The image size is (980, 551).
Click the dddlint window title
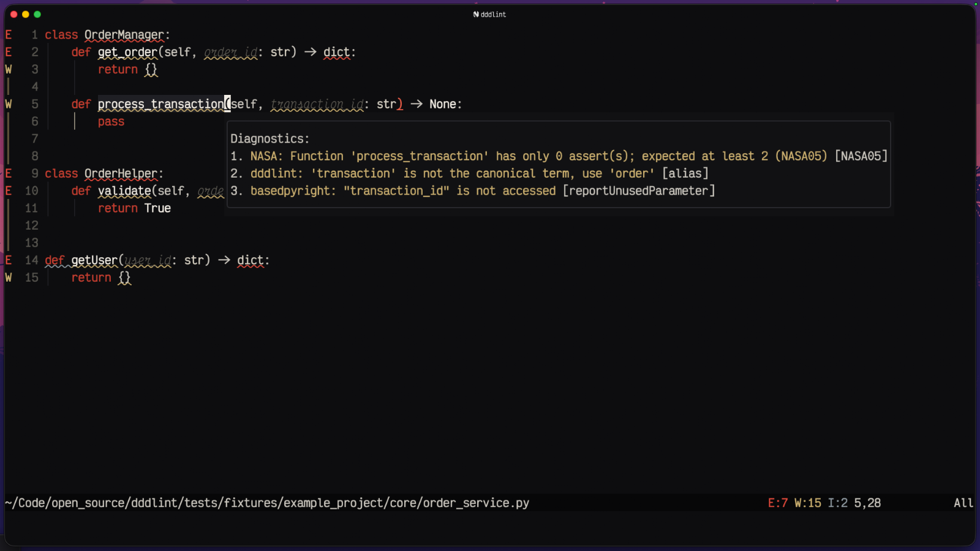[493, 14]
